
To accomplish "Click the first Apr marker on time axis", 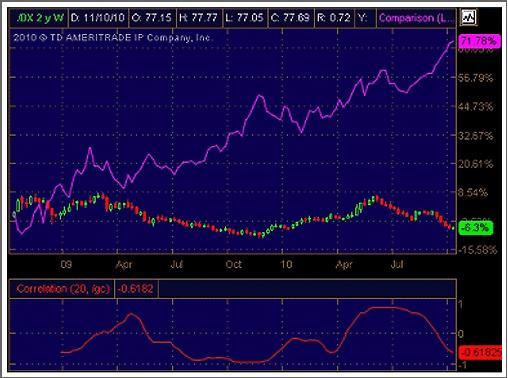I will tap(124, 265).
